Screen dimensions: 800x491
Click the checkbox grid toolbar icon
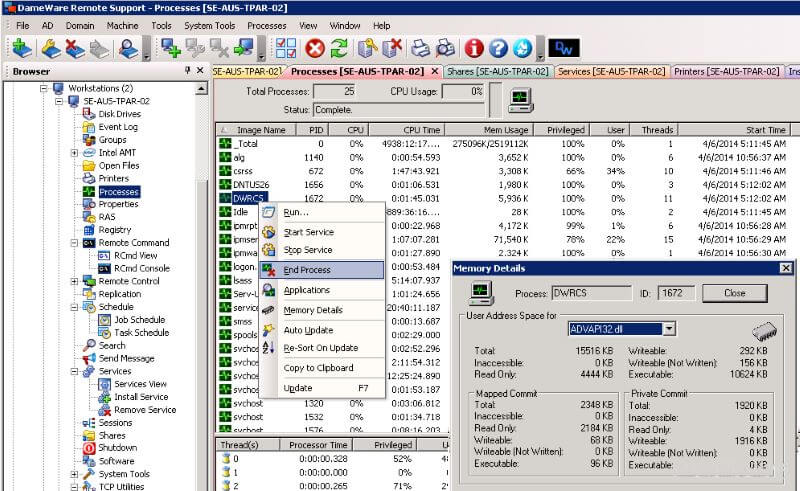(x=286, y=48)
